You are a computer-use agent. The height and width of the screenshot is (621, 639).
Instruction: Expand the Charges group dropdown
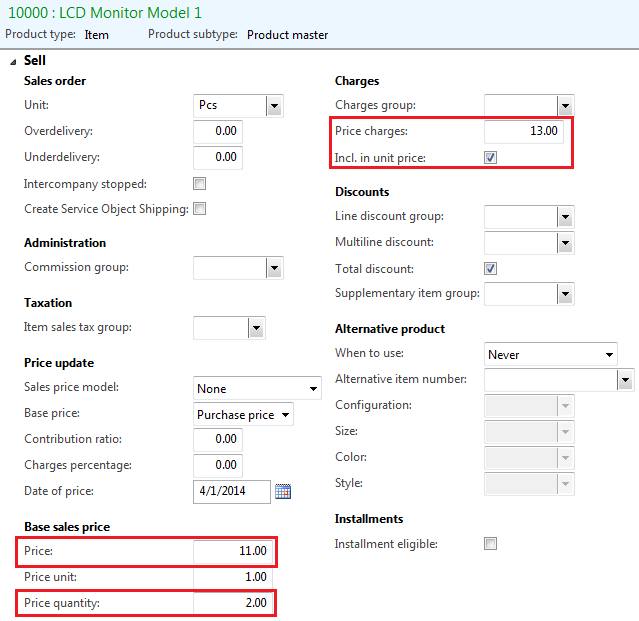566,106
